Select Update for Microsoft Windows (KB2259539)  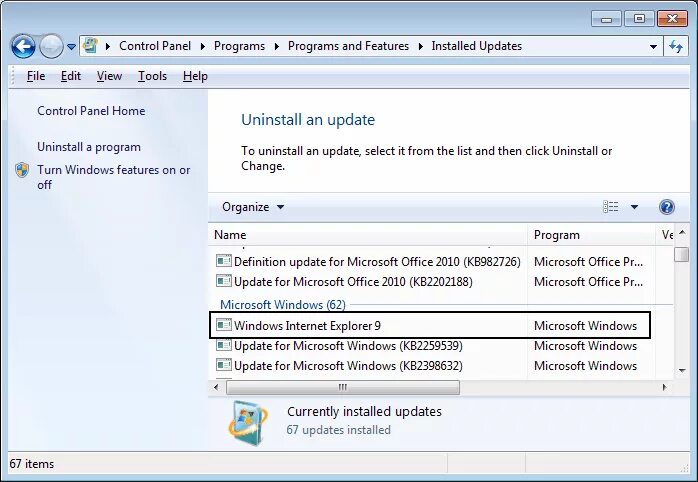pos(348,346)
